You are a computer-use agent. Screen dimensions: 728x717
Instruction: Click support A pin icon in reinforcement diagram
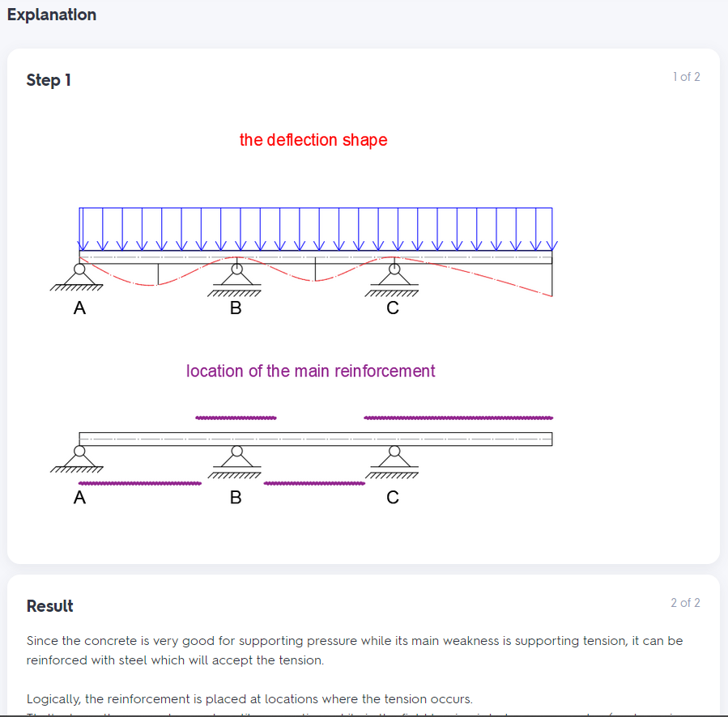coord(77,460)
